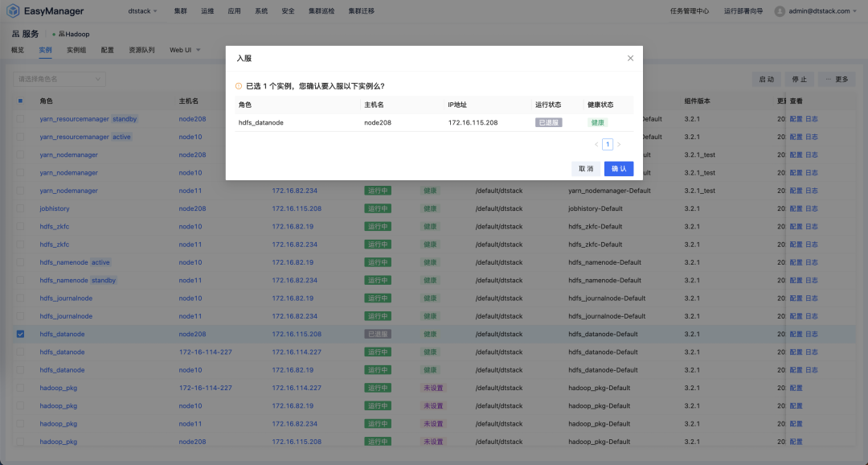Viewport: 868px width, 465px height.
Task: Check the yarn_resourcemanager standby row checkbox
Action: click(x=21, y=119)
